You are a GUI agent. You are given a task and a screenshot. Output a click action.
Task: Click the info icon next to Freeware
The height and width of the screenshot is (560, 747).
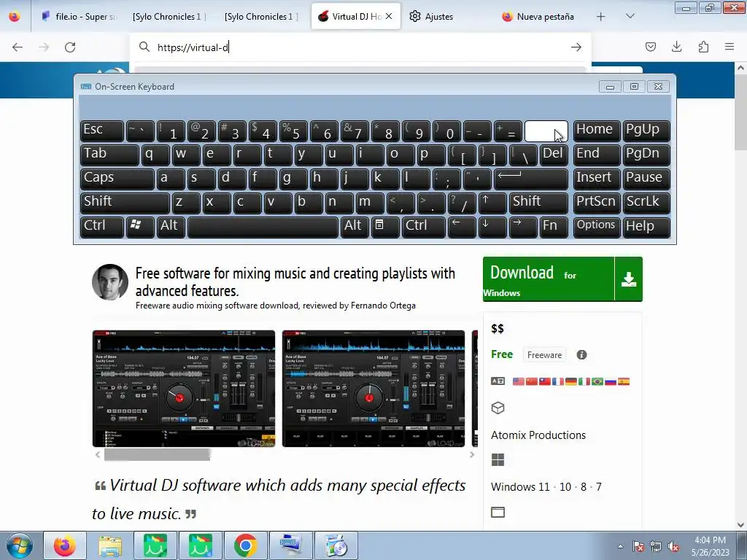[581, 355]
